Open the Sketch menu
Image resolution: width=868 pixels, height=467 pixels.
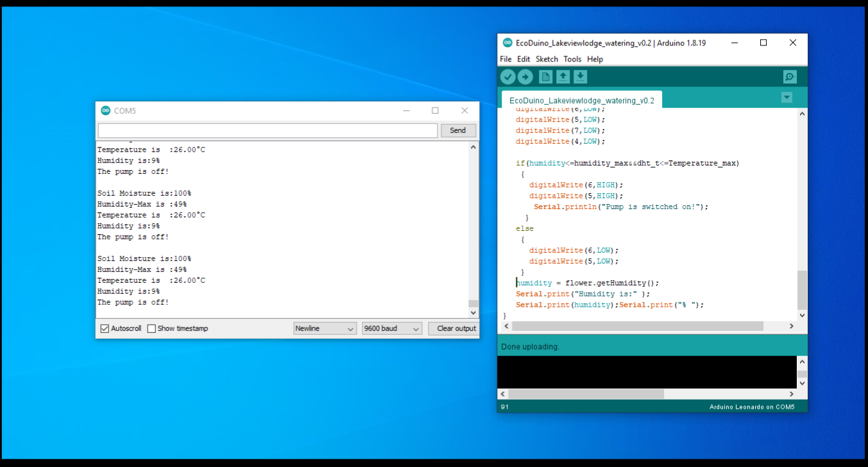click(x=547, y=59)
